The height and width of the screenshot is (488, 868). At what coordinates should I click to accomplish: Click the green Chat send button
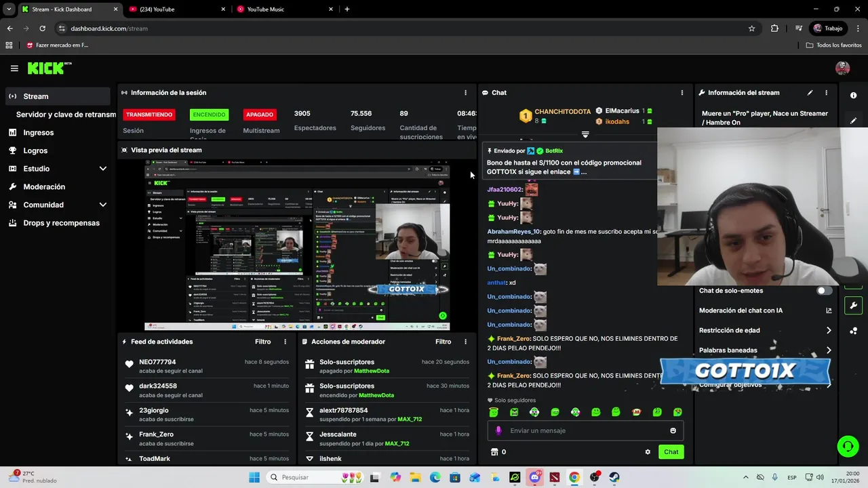(x=671, y=452)
